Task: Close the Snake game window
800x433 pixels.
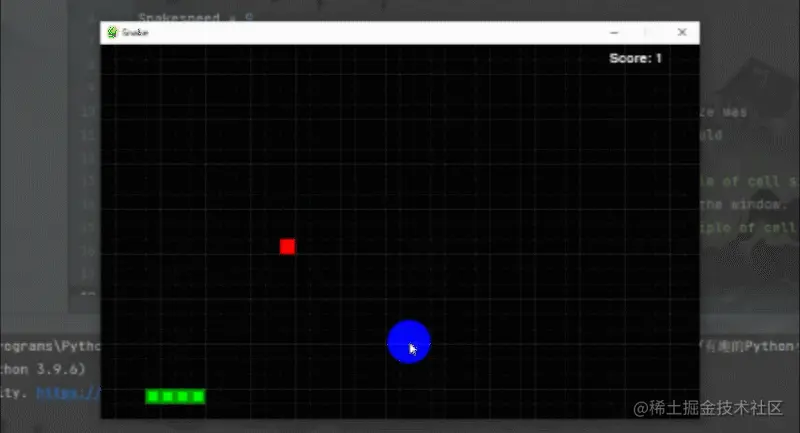Action: click(682, 32)
